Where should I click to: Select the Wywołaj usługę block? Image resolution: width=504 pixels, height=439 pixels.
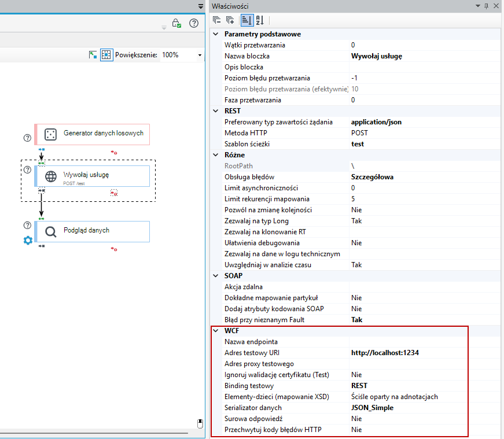click(x=92, y=176)
